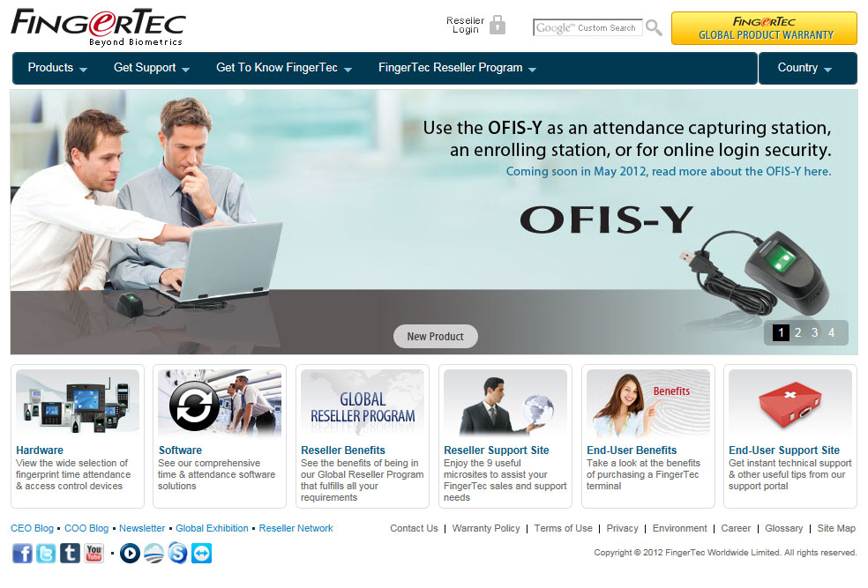Select the FingerTec Reseller Program menu

(452, 68)
